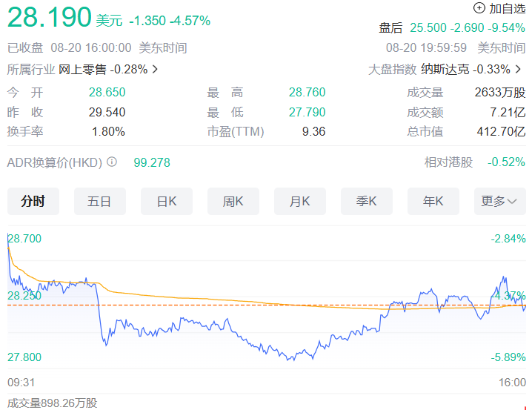Image resolution: width=532 pixels, height=410 pixels.
Task: Click the 相对港股 -0.52% value
Action: pyautogui.click(x=506, y=162)
